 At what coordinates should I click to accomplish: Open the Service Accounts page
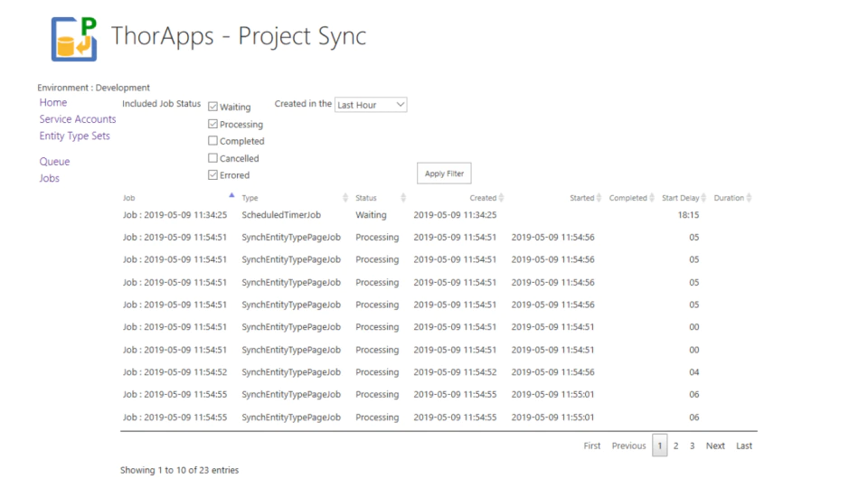pos(78,119)
